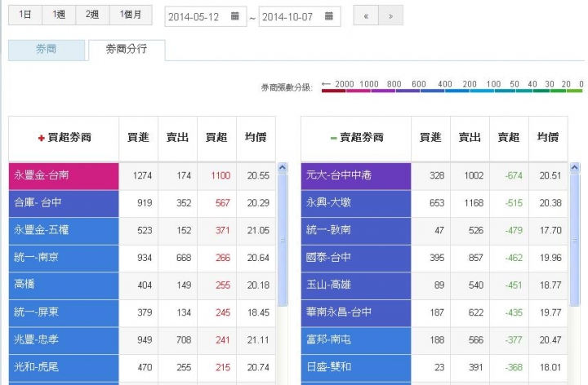Viewport: 588px width, 385px height.
Task: Click the 20 level color in legend
Action: (558, 91)
